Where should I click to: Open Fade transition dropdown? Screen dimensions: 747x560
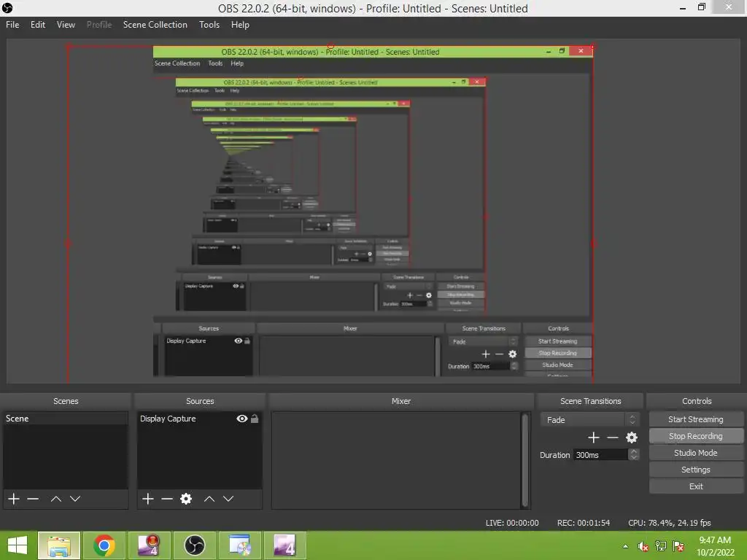click(589, 419)
